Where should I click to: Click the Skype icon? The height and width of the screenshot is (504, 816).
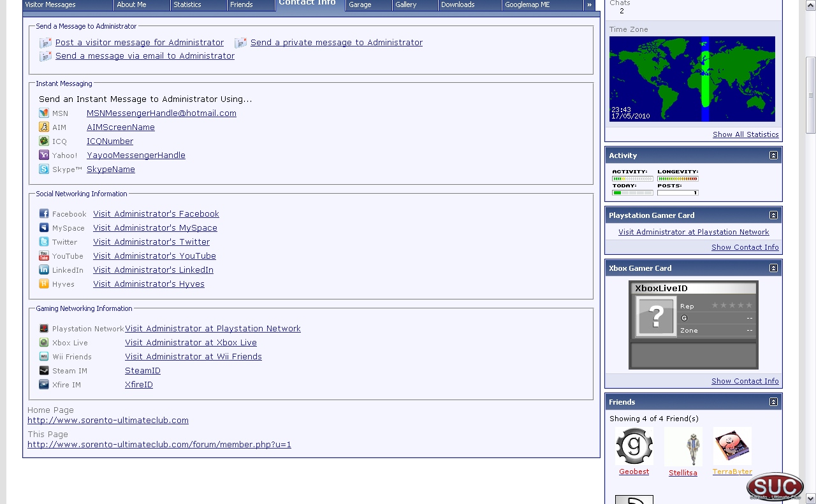[x=44, y=169]
